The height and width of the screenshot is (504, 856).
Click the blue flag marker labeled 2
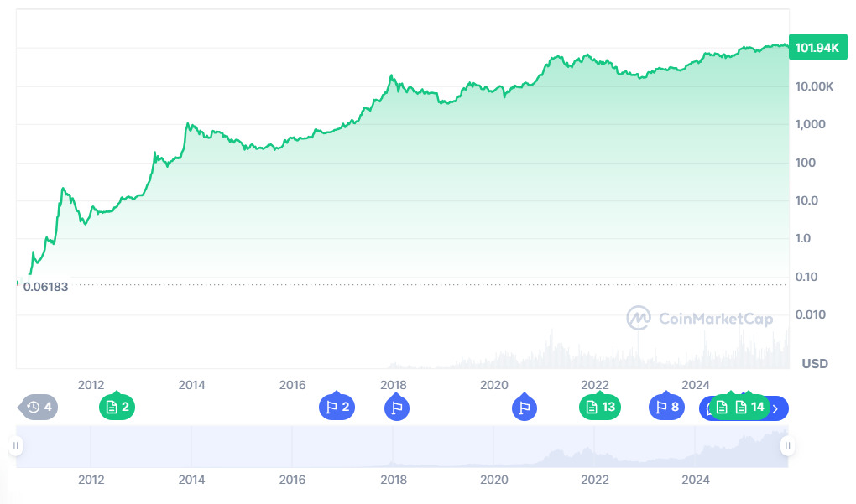[337, 408]
